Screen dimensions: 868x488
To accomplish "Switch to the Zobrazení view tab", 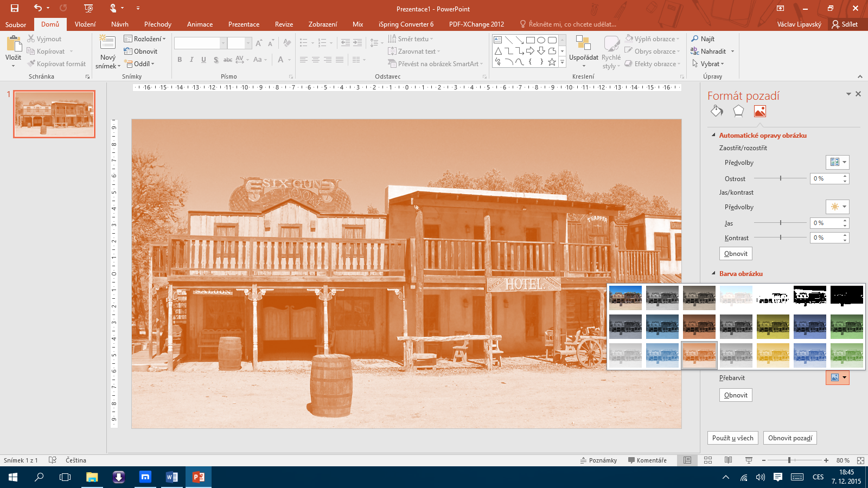I will [x=323, y=24].
